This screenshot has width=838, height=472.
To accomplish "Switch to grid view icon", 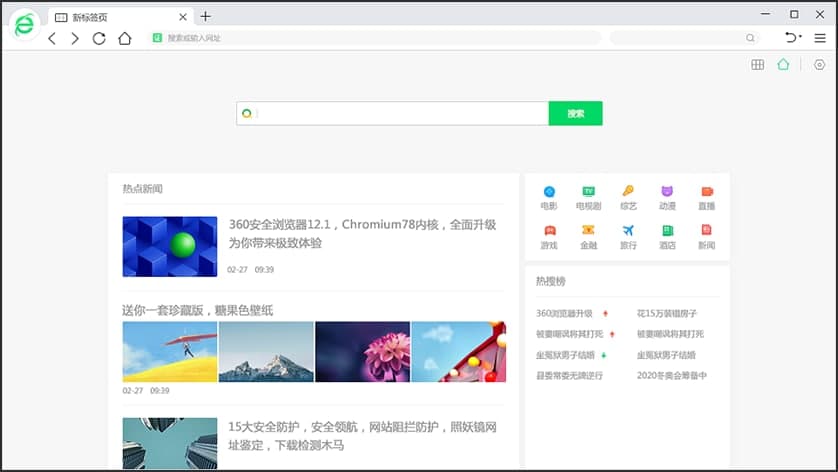I will coord(757,65).
